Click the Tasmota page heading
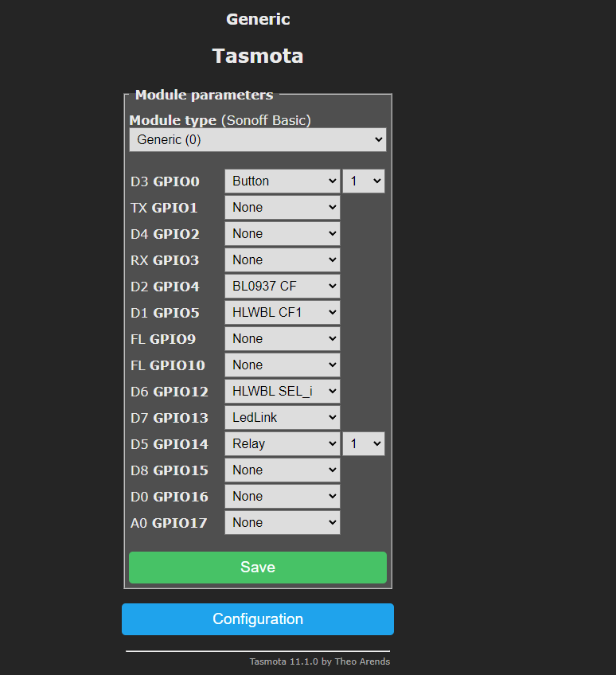Image resolution: width=616 pixels, height=675 pixels. coord(257,57)
